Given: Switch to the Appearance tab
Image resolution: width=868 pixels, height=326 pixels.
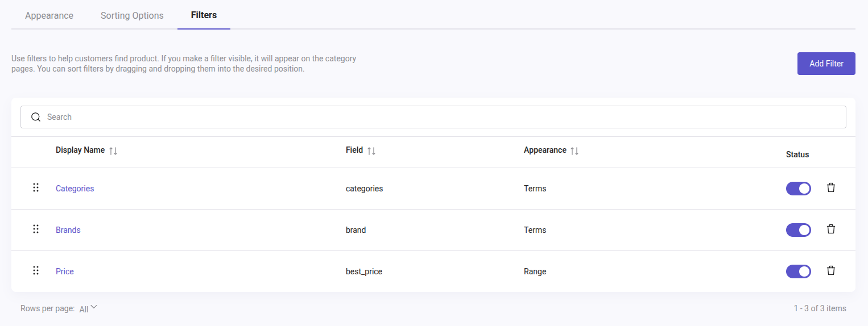Looking at the screenshot, I should (49, 15).
